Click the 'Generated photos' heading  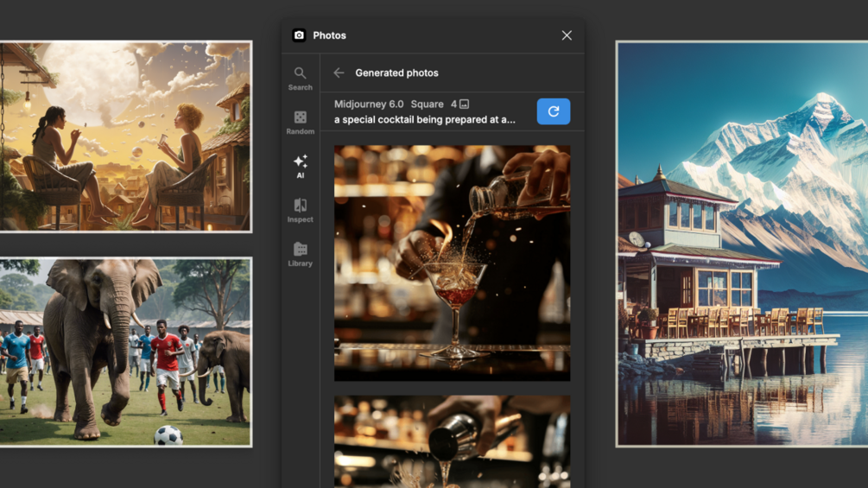pyautogui.click(x=396, y=73)
